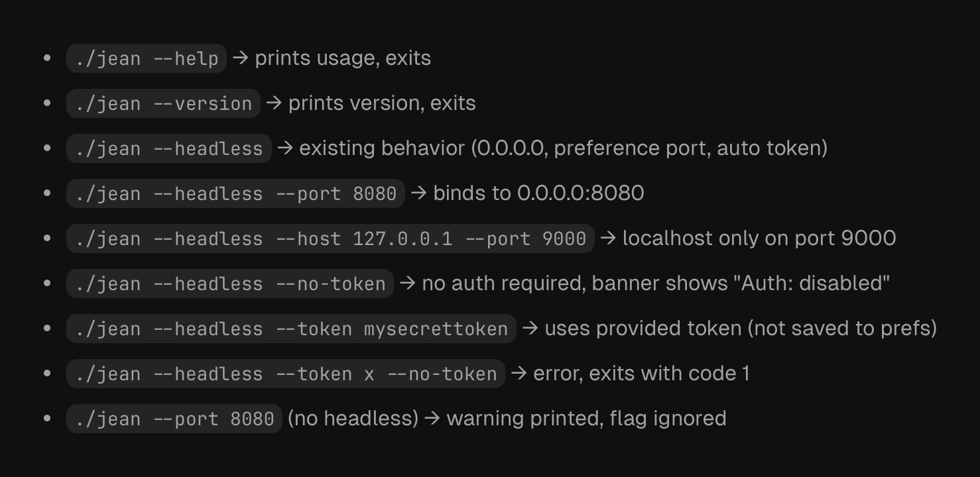The height and width of the screenshot is (477, 980).
Task: Click the "(no headless)" note
Action: pos(353,419)
